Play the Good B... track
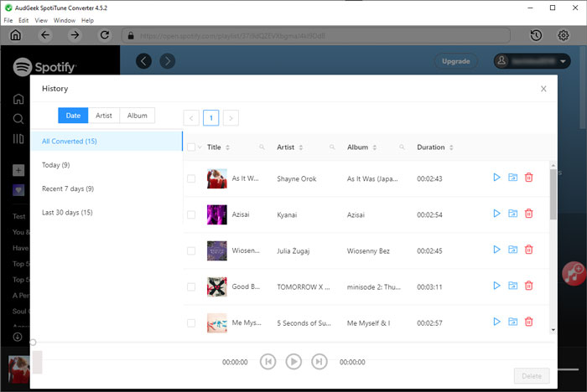Screen dimensions: 587x392 [x=496, y=286]
